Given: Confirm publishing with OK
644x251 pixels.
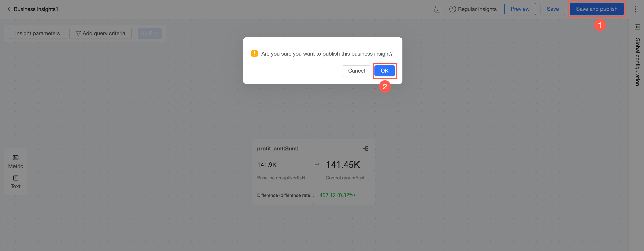Looking at the screenshot, I should (384, 71).
